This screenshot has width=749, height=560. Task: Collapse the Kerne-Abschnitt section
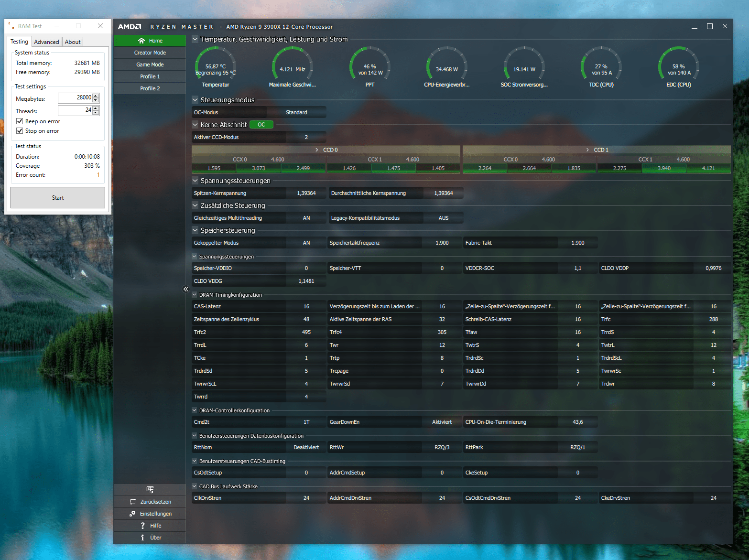(195, 125)
